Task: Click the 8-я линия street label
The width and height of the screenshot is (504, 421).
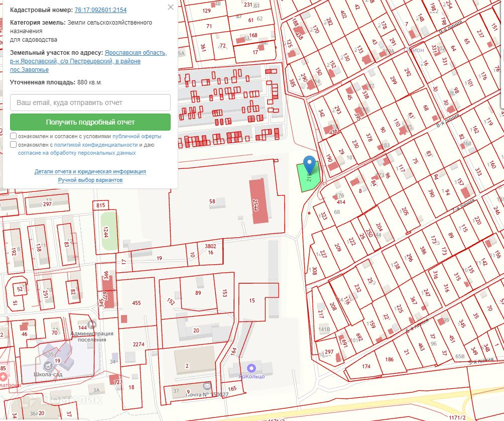Action: coord(448,120)
